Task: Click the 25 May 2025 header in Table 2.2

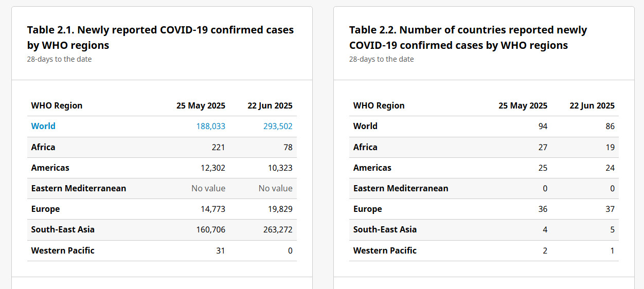Action: click(523, 105)
